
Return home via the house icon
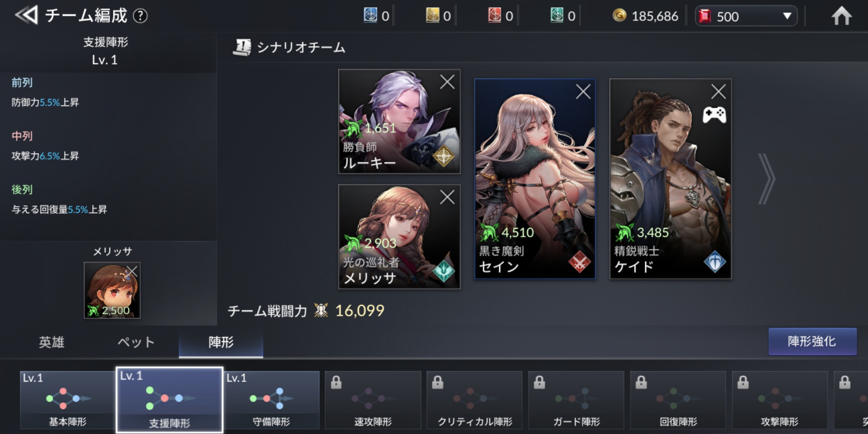pyautogui.click(x=841, y=16)
